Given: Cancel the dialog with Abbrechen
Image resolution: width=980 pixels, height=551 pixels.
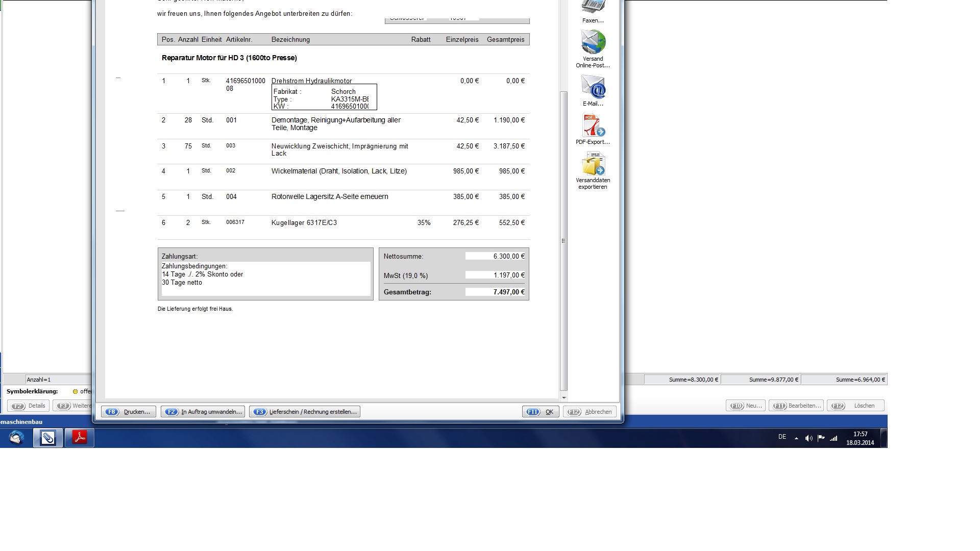Looking at the screenshot, I should click(590, 412).
